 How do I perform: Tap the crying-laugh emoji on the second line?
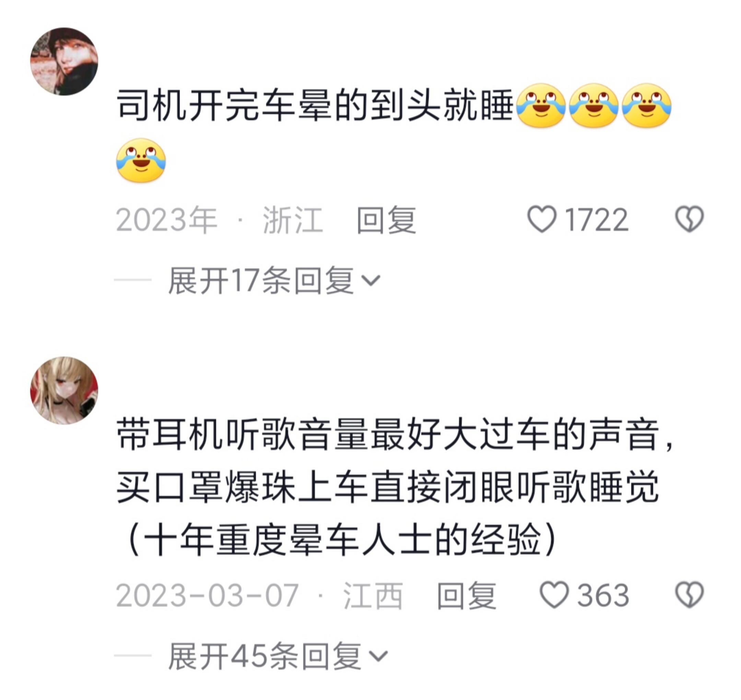tap(141, 161)
